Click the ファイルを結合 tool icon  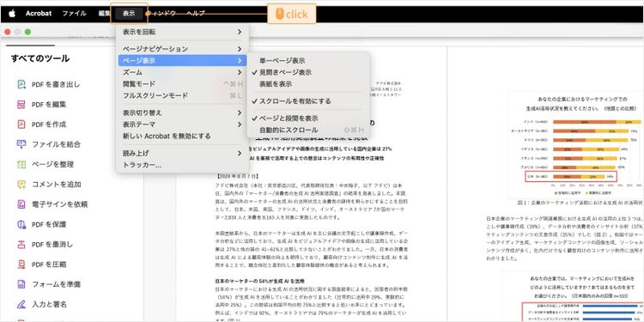(x=21, y=144)
